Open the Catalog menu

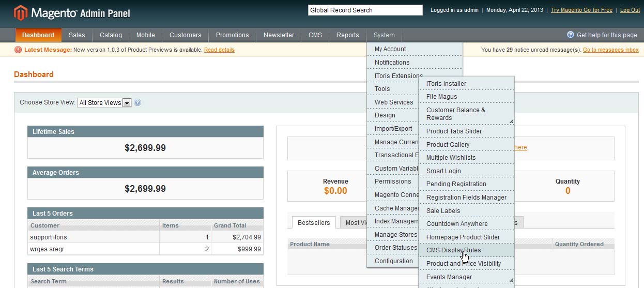(111, 35)
